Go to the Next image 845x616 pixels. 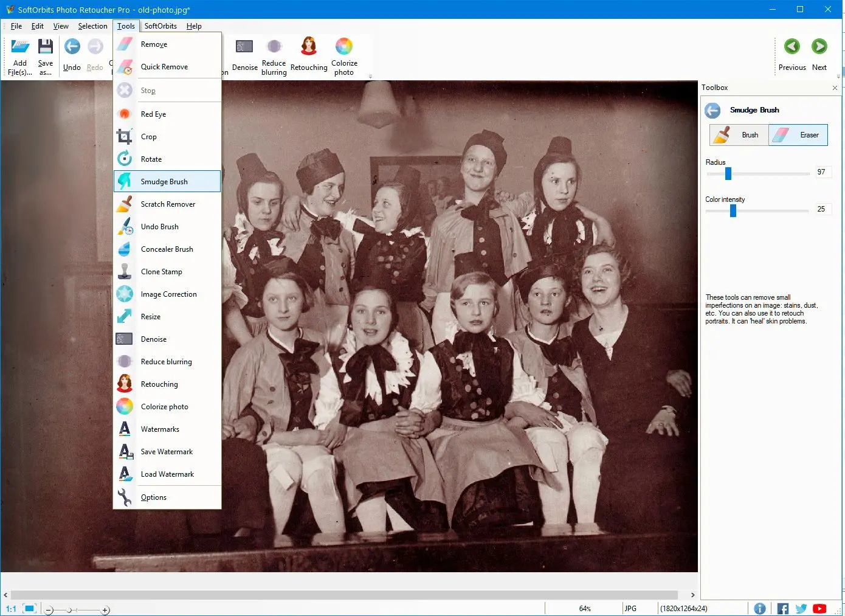pos(819,47)
